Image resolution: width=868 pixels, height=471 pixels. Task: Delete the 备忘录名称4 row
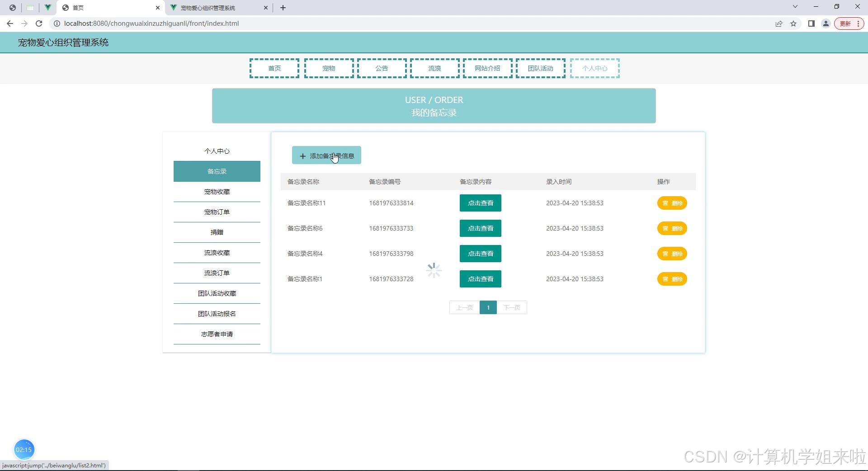tap(672, 254)
